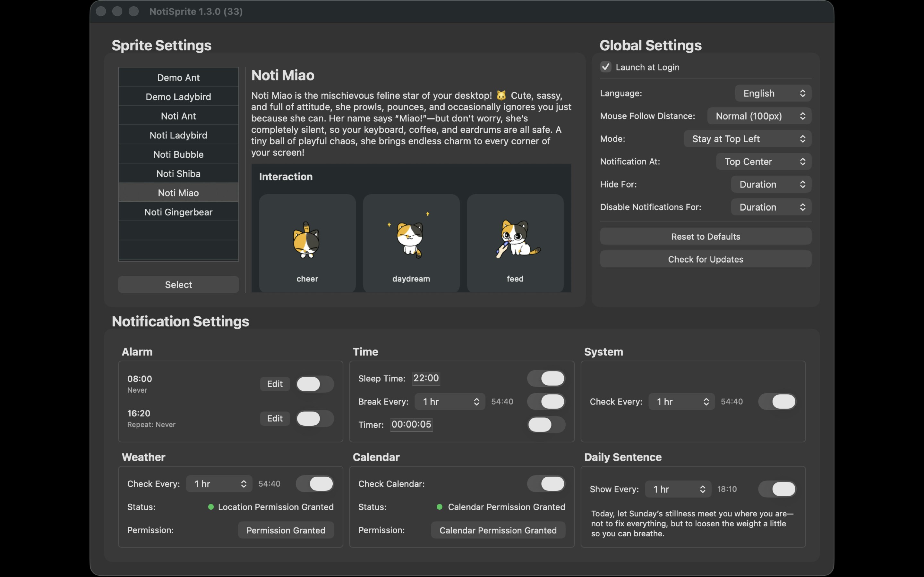Expand the Mode Stay at Top Left dropdown

[x=747, y=139]
